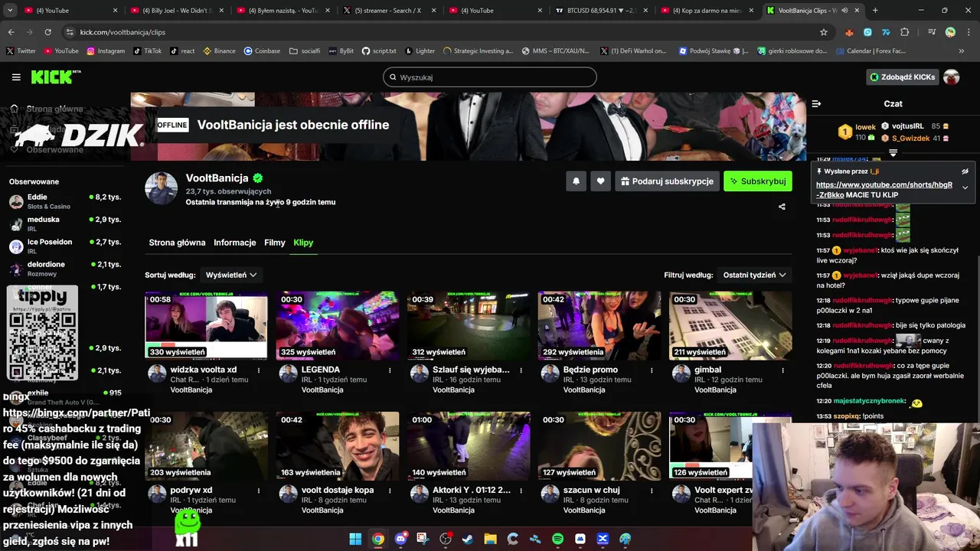The width and height of the screenshot is (980, 551).
Task: Click the 'gimbal' clip title
Action: pos(707,370)
